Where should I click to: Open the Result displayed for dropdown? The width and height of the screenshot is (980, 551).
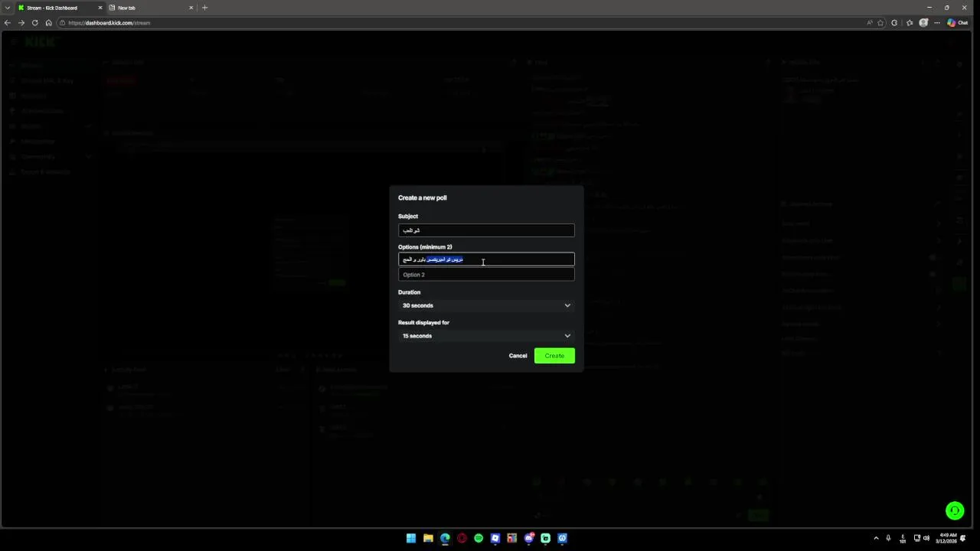point(486,336)
